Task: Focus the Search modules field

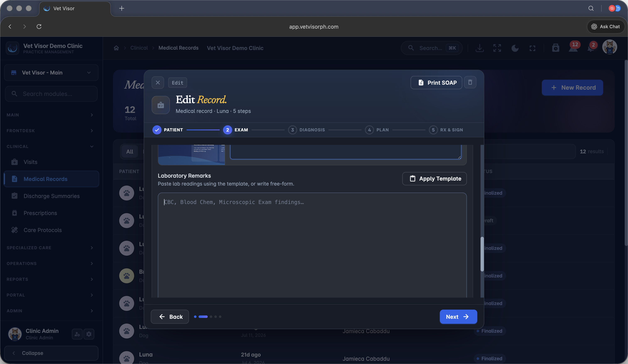Action: [x=51, y=94]
